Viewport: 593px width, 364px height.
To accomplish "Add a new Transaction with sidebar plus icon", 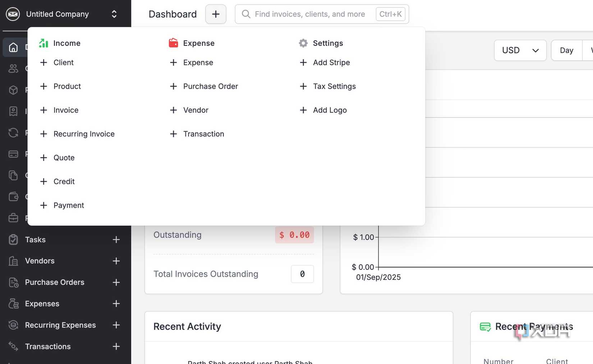I will 116,346.
